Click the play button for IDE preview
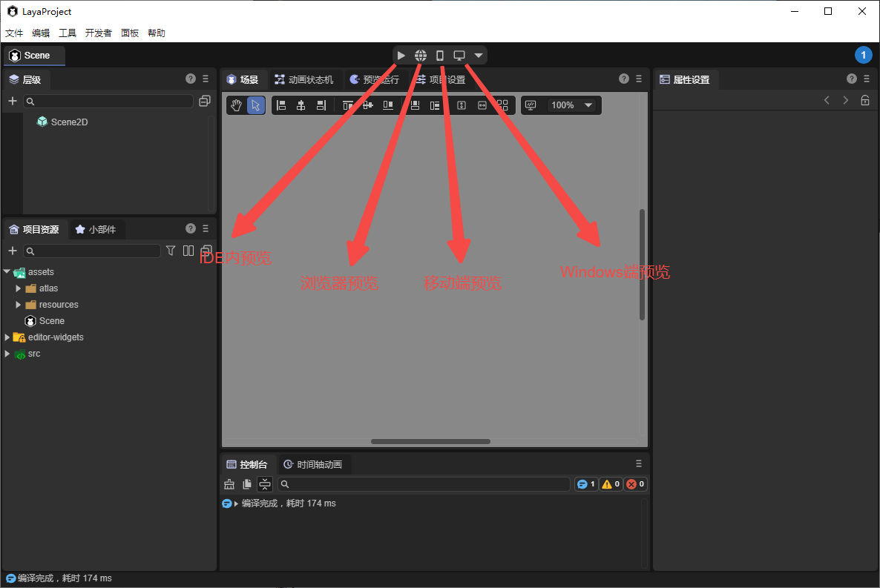Image resolution: width=880 pixels, height=588 pixels. pos(401,56)
